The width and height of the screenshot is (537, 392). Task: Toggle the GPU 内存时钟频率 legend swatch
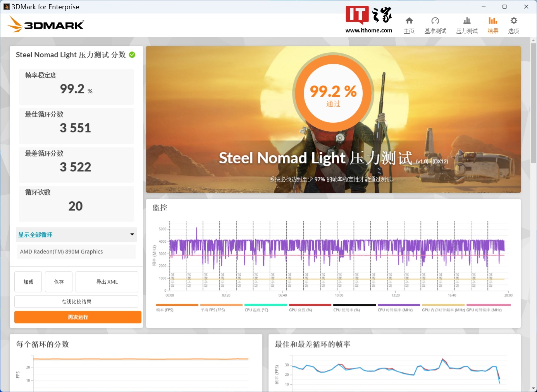coord(443,305)
